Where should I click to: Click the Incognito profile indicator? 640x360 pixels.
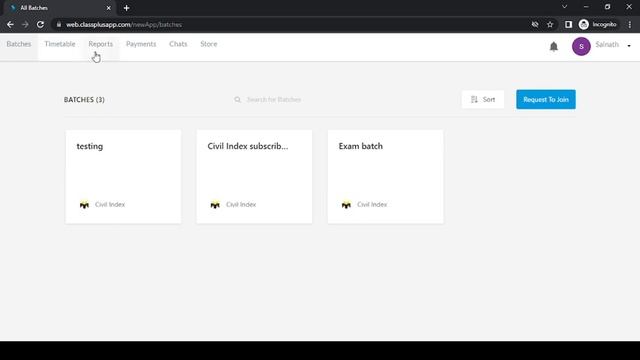[598, 24]
